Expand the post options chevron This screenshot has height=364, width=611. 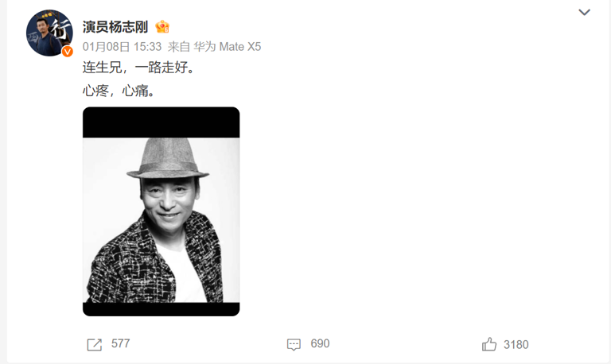click(x=584, y=13)
